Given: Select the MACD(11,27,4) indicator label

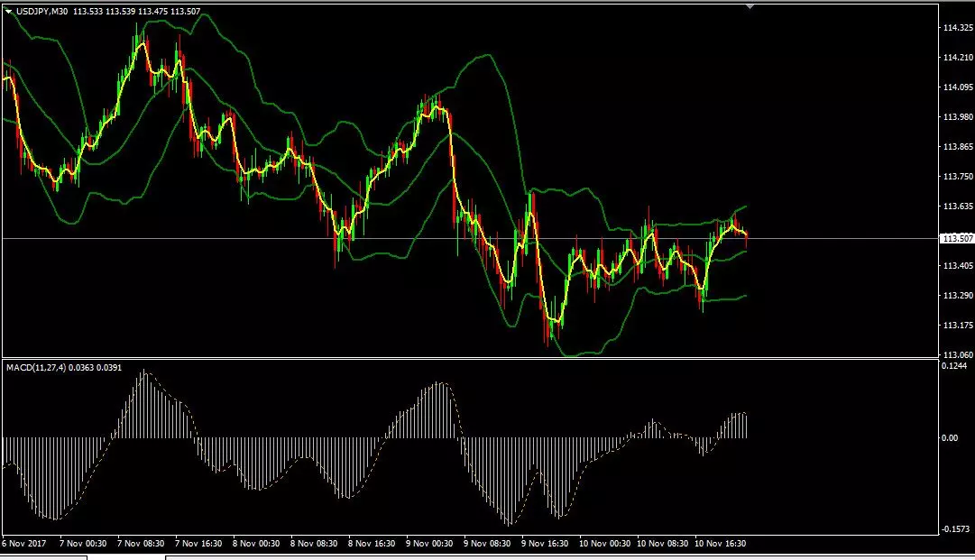Looking at the screenshot, I should pyautogui.click(x=36, y=368).
